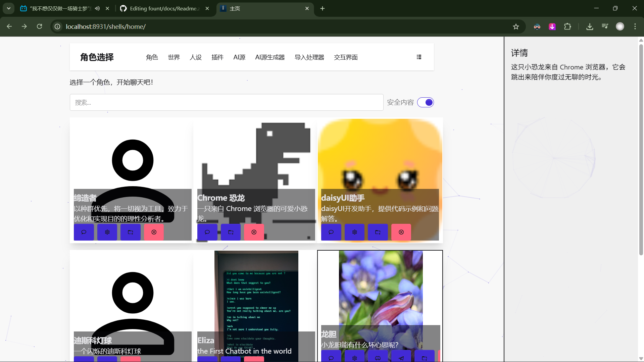Select the 导入处理器 nav item
The width and height of the screenshot is (644, 362).
coord(309,57)
